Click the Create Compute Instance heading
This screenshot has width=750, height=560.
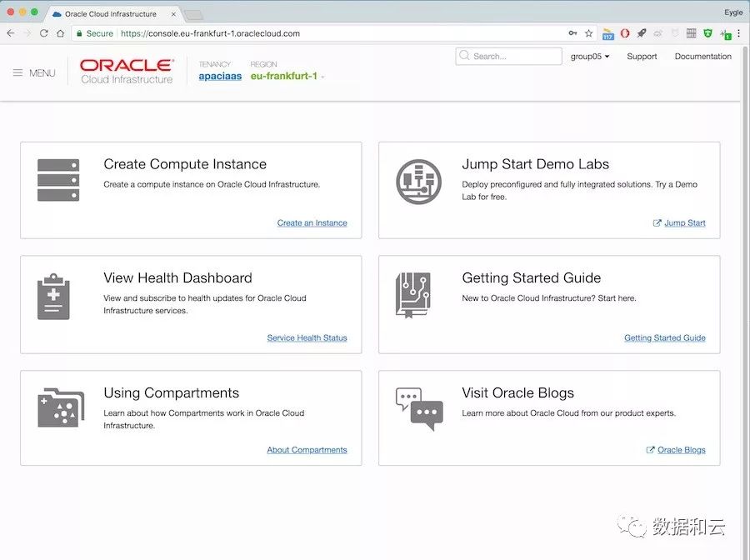[185, 164]
